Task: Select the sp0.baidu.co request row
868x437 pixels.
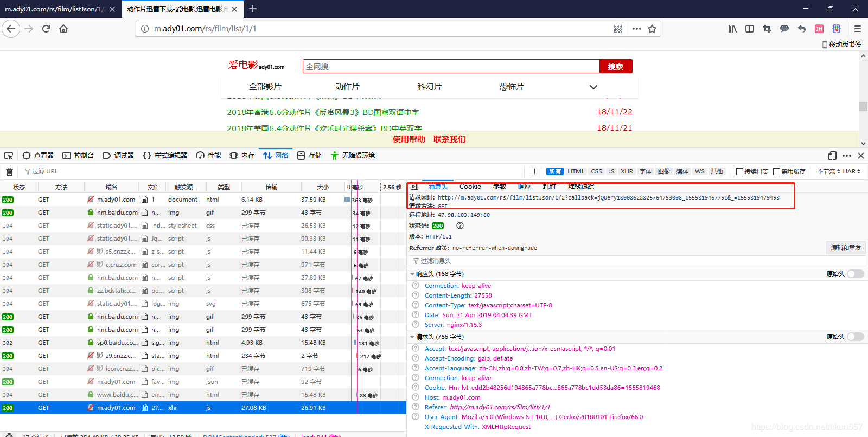Action: click(x=203, y=343)
